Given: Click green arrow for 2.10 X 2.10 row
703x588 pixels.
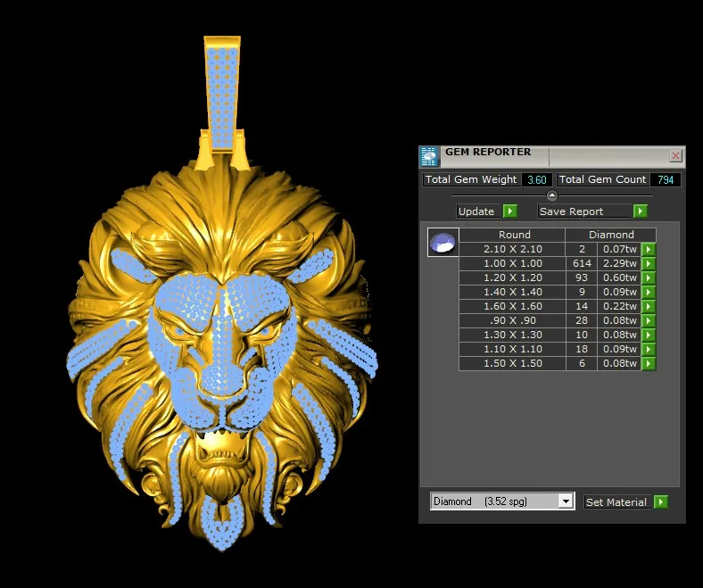Looking at the screenshot, I should 649,250.
